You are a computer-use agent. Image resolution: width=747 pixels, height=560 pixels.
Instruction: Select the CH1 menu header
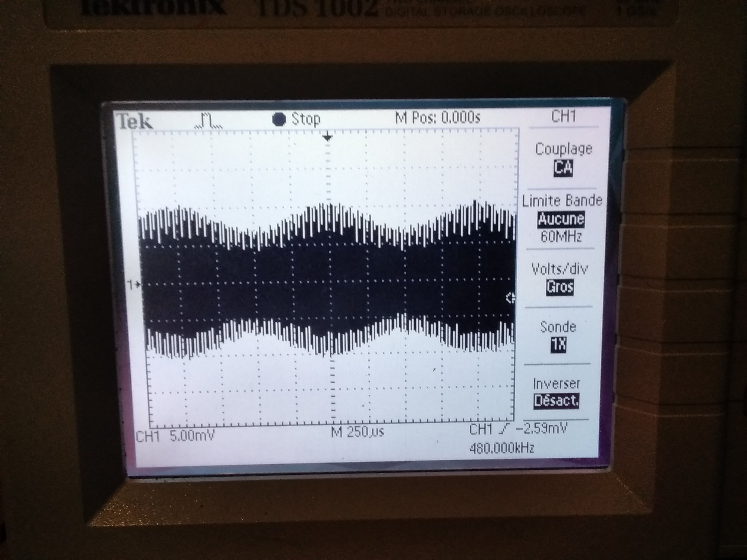563,116
